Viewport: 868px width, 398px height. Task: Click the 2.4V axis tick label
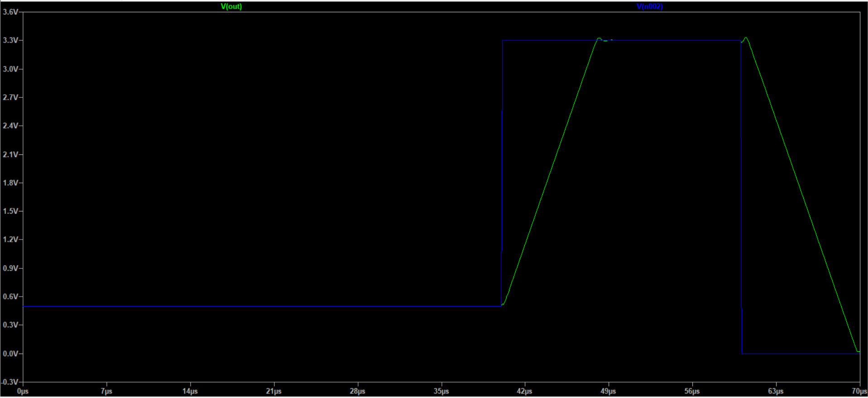[10, 126]
